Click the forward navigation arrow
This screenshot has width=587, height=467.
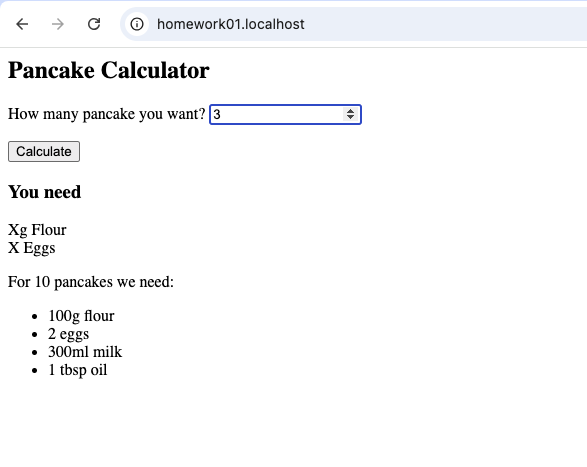[58, 24]
